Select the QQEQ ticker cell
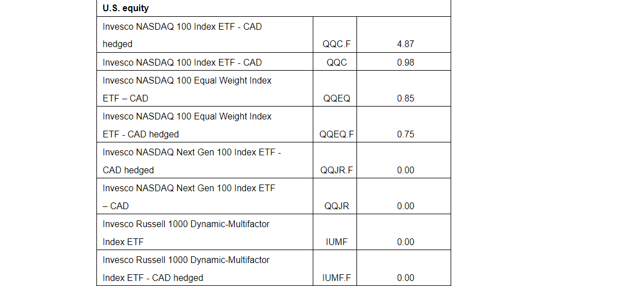The image size is (644, 286). pos(337,98)
